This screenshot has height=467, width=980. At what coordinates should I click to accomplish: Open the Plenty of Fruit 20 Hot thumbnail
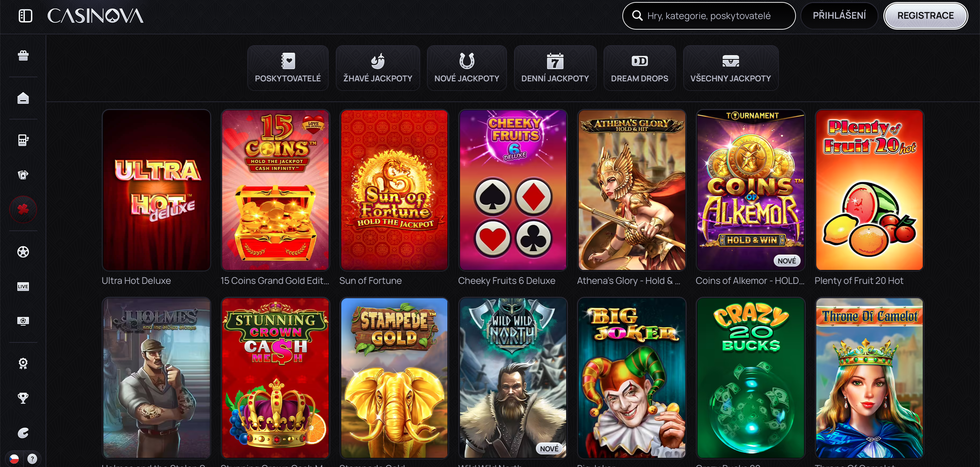[869, 190]
